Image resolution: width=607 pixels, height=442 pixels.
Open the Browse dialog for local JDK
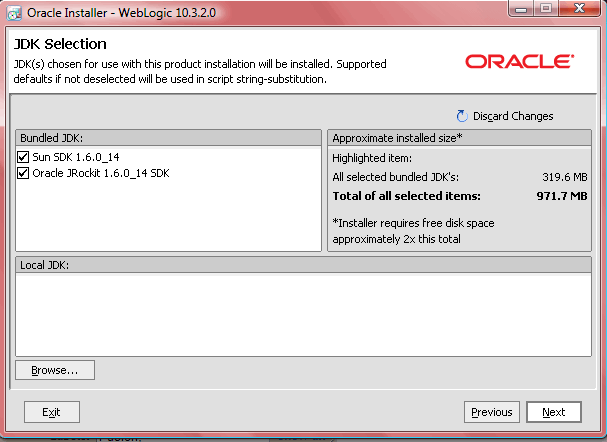click(55, 370)
